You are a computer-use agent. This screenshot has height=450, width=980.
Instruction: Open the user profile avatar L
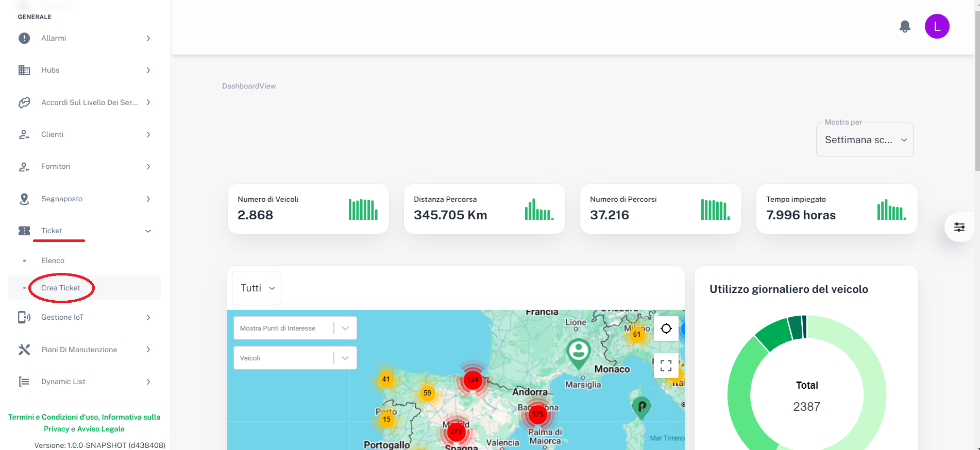(937, 26)
